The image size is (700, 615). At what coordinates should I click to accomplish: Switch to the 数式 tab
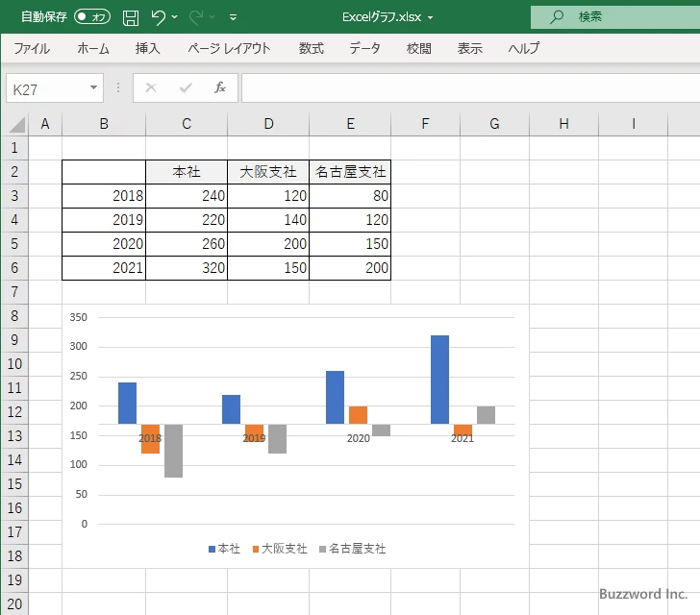pyautogui.click(x=312, y=48)
